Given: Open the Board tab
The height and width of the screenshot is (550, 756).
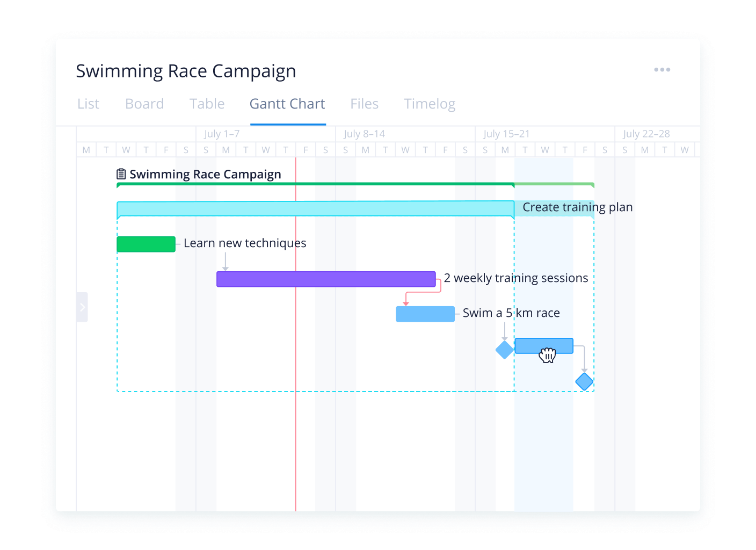Looking at the screenshot, I should click(x=144, y=104).
